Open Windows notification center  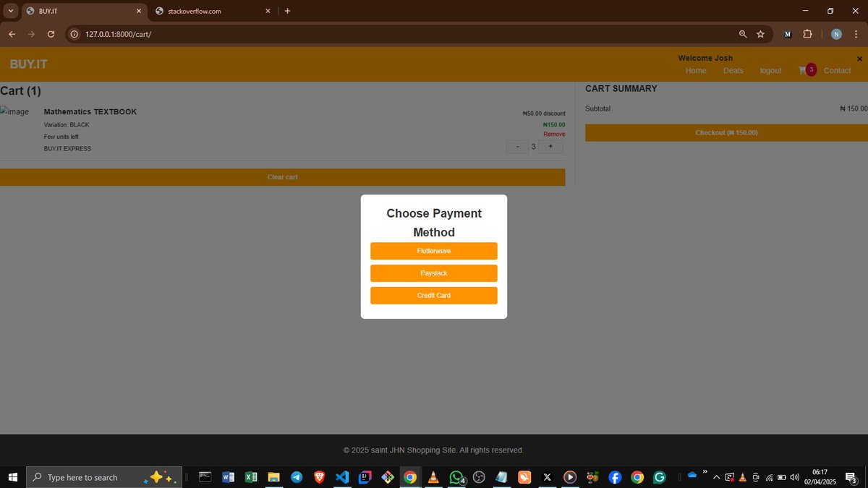pos(851,477)
